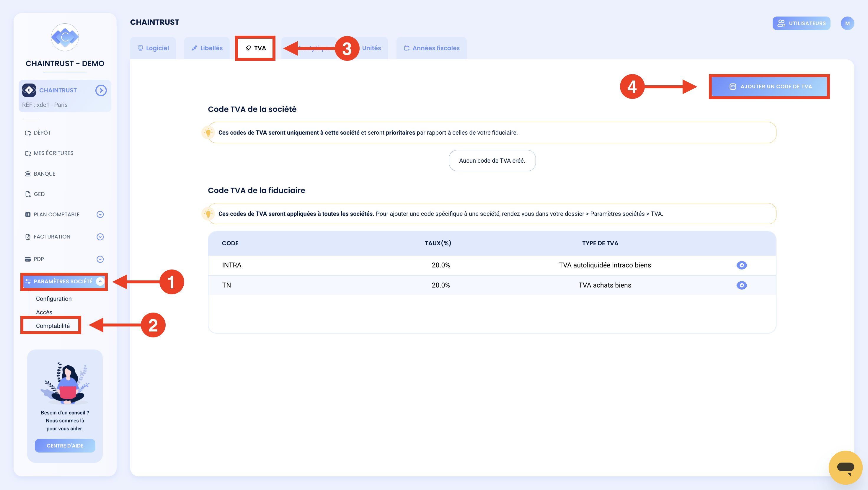Click the PDP menu label
Image resolution: width=868 pixels, height=490 pixels.
click(x=39, y=259)
